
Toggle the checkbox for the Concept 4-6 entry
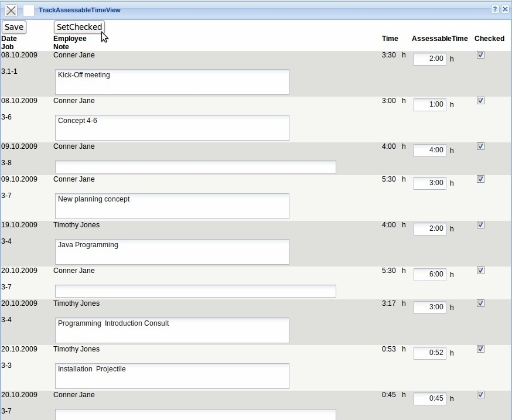[481, 101]
